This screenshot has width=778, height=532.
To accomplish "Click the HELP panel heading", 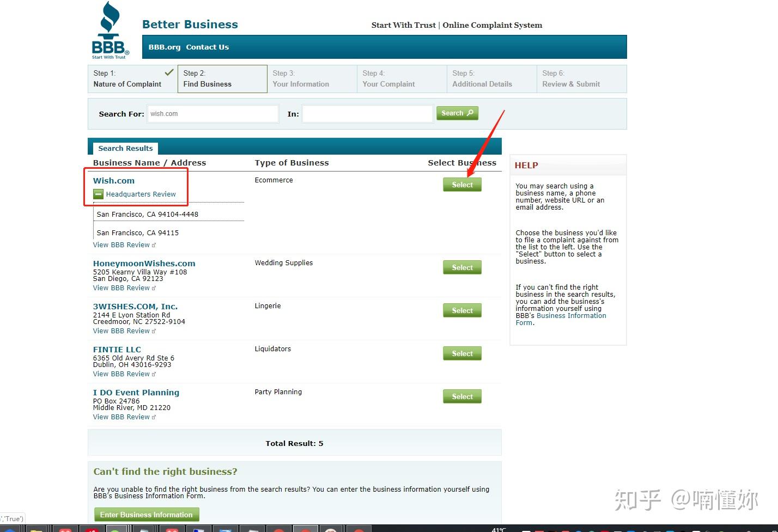I will pyautogui.click(x=526, y=166).
